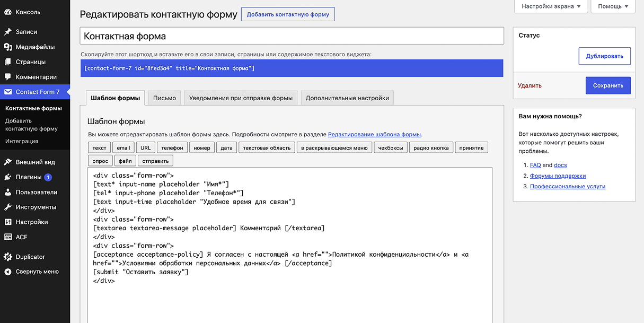This screenshot has height=323, width=644.
Task: Click the Contact Form 7 envelope icon
Action: tap(8, 92)
